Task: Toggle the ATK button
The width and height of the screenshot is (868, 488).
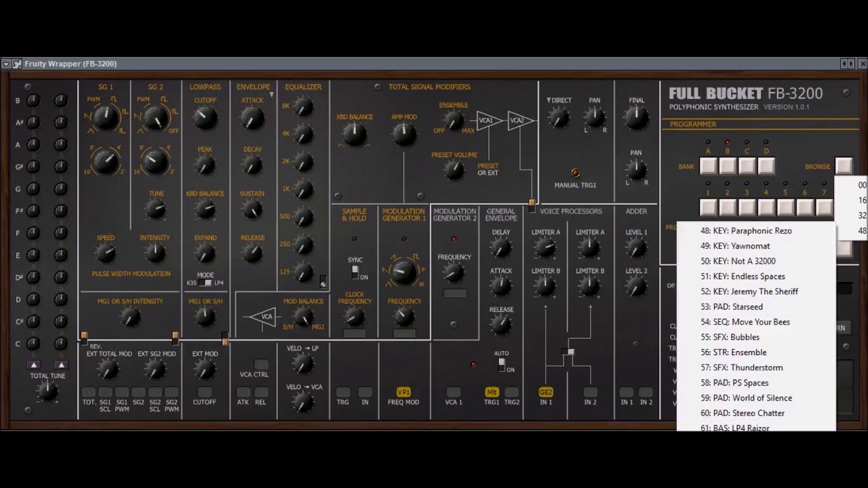Action: point(243,392)
